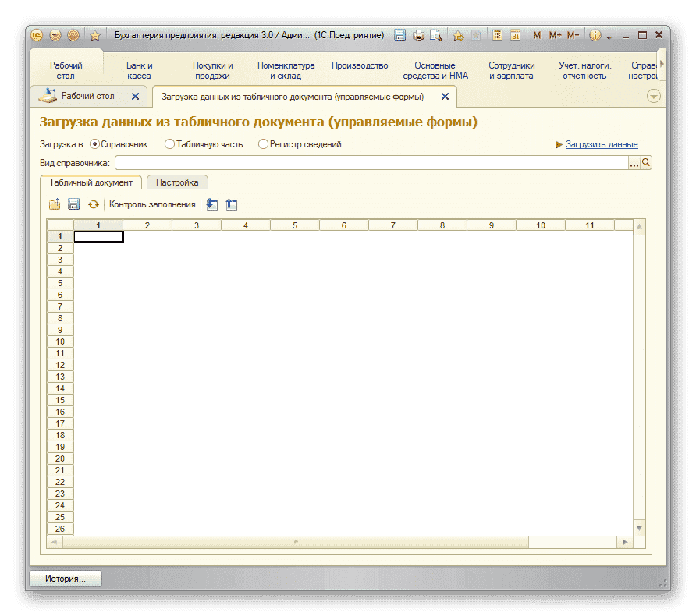Refresh the tabular document
This screenshot has height=616, width=696.
pos(93,204)
